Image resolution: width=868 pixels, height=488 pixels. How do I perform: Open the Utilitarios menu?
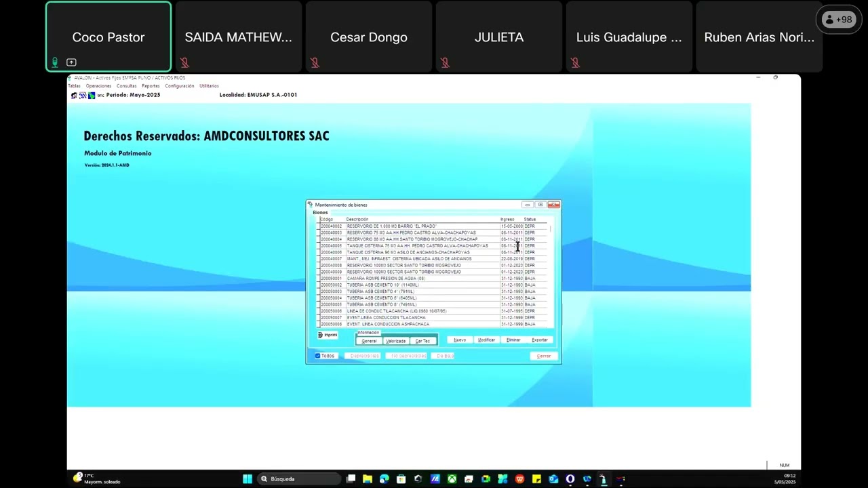[x=209, y=86]
